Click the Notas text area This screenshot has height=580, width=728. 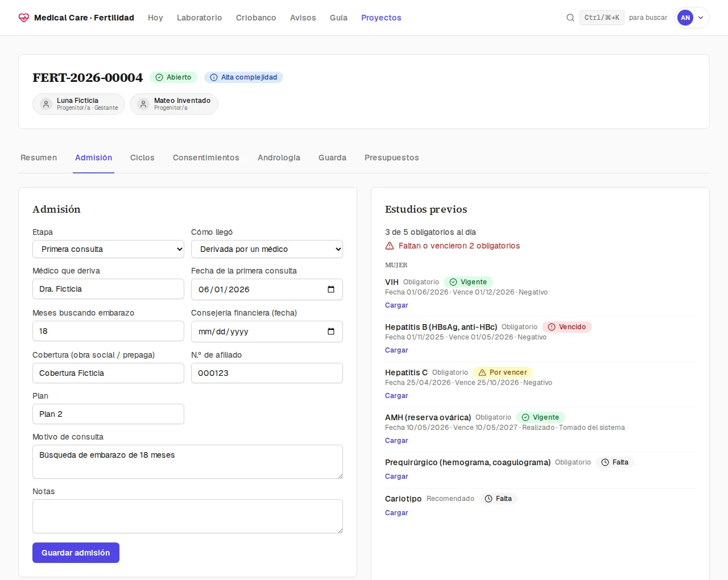pos(188,516)
